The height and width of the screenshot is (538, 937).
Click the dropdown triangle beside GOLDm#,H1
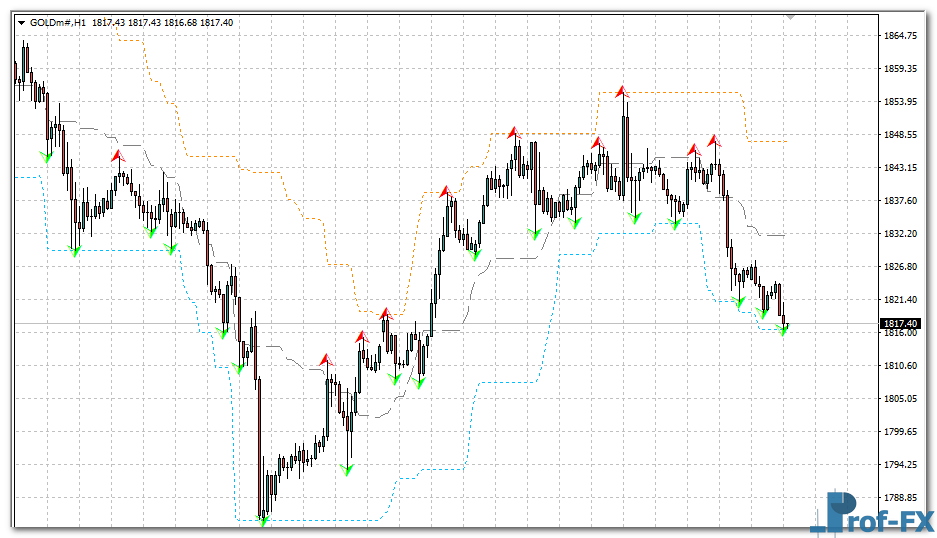click(x=22, y=23)
